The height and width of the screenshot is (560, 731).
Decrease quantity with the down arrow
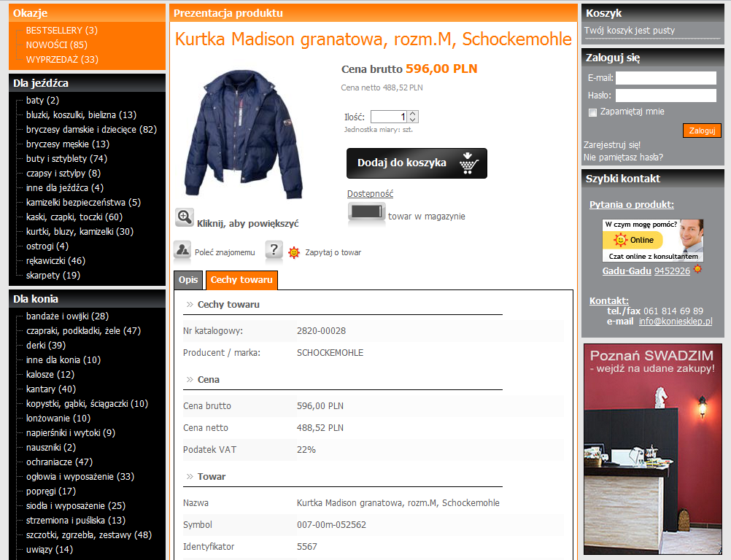(413, 120)
